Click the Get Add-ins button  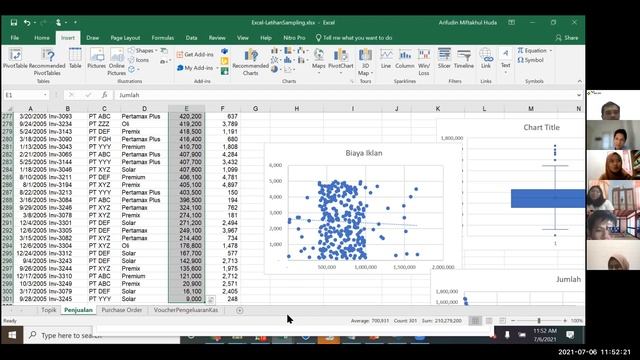pyautogui.click(x=195, y=54)
